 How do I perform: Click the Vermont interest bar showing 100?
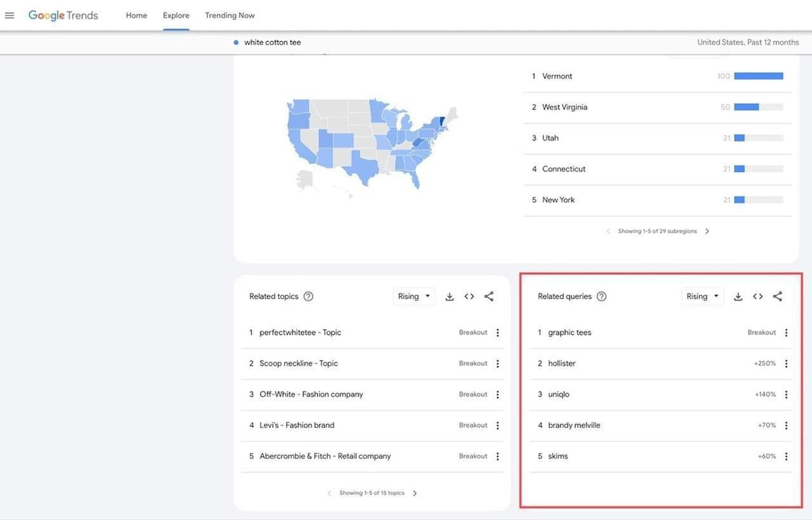coord(759,76)
